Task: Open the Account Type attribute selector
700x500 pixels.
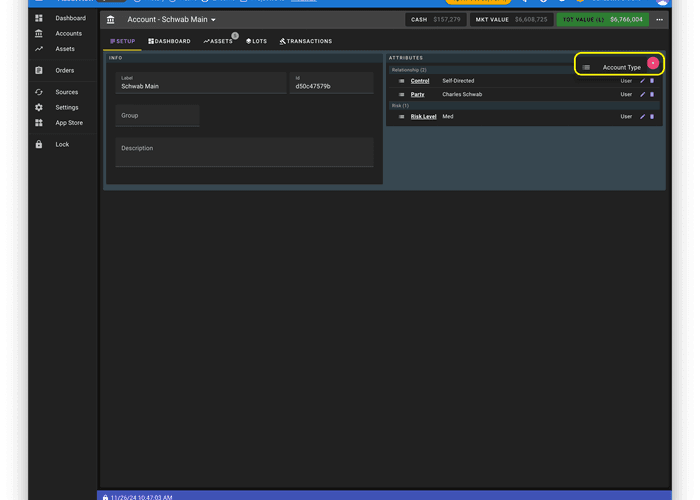Action: tap(620, 67)
